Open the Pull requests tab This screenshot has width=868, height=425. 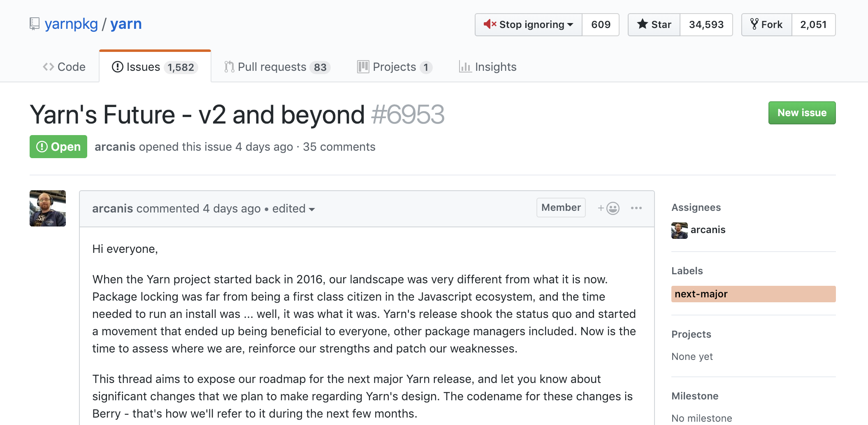(277, 67)
